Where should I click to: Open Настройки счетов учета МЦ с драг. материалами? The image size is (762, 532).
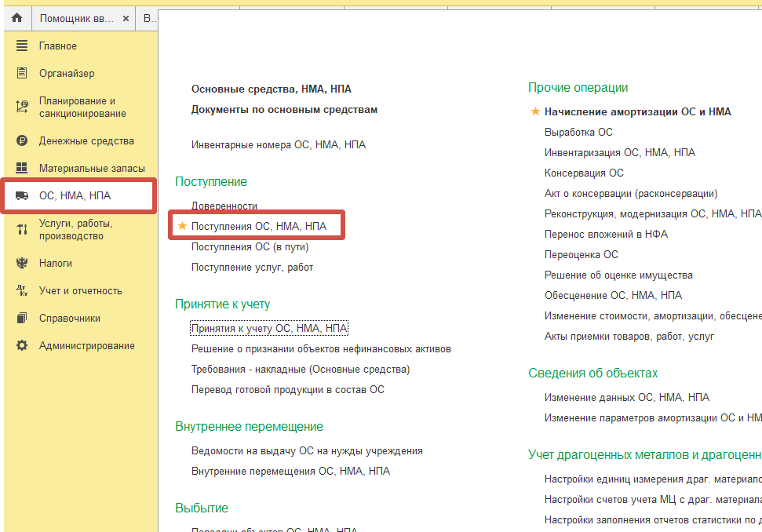[x=653, y=500]
